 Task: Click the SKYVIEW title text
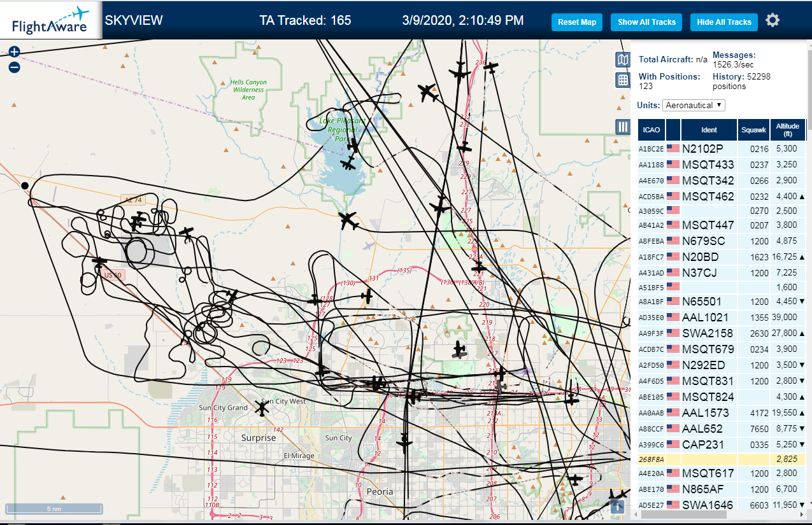pos(134,20)
